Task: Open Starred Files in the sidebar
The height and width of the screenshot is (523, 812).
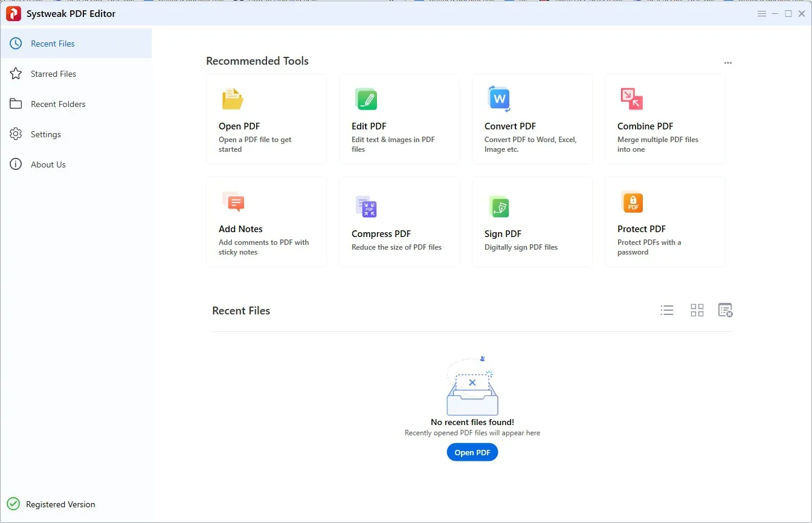Action: (x=76, y=74)
